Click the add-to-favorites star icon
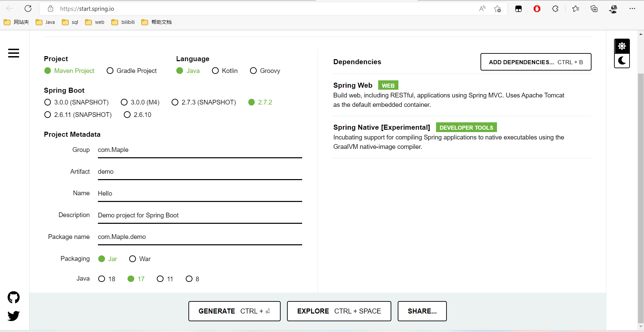Screen dimensions: 644x332 (x=497, y=9)
